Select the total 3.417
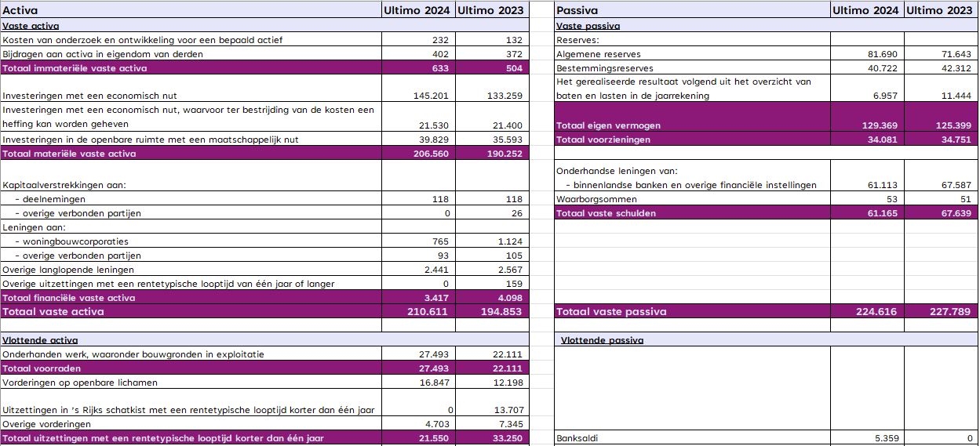Screen dimensions: 980x446 tap(437, 298)
